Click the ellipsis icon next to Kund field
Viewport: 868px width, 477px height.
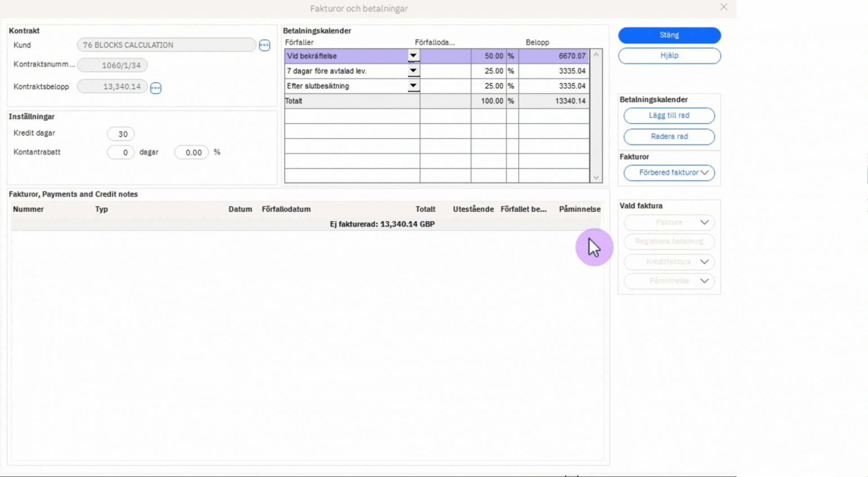click(264, 45)
